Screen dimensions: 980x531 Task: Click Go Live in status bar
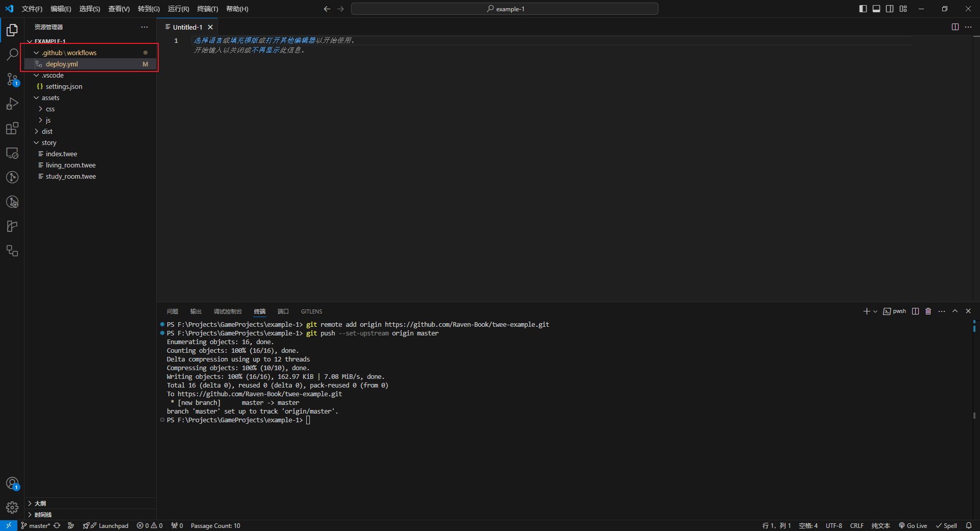click(913, 525)
